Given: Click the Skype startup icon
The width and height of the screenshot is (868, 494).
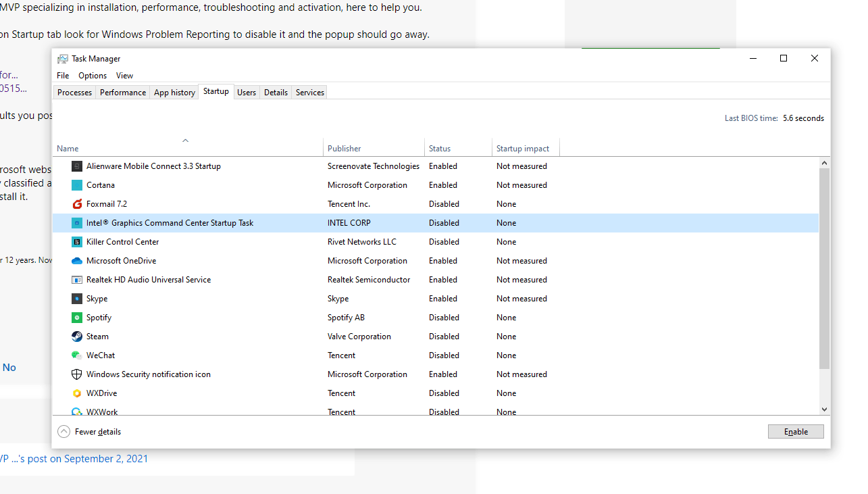Looking at the screenshot, I should click(77, 299).
